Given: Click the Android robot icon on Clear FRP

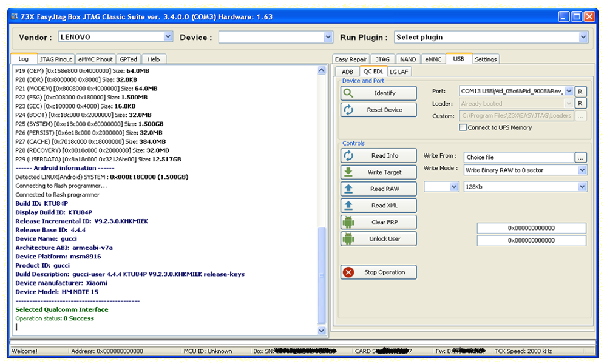Looking at the screenshot, I should 348,222.
